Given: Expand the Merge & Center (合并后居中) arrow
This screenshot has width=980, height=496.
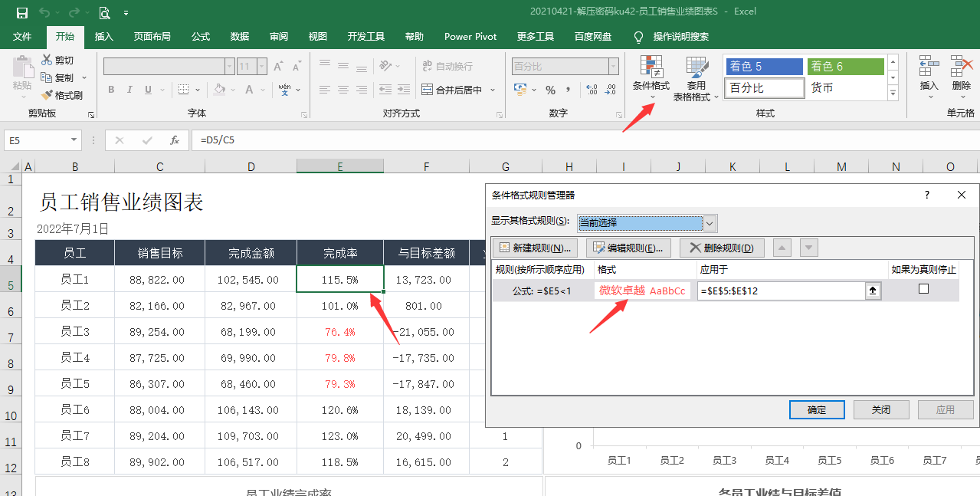Looking at the screenshot, I should [x=493, y=90].
